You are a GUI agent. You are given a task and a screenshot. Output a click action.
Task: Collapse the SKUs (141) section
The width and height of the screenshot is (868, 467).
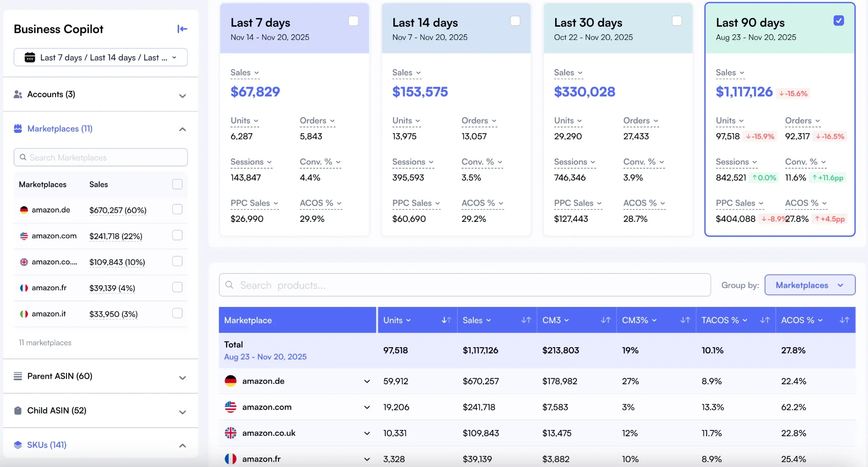pos(183,446)
